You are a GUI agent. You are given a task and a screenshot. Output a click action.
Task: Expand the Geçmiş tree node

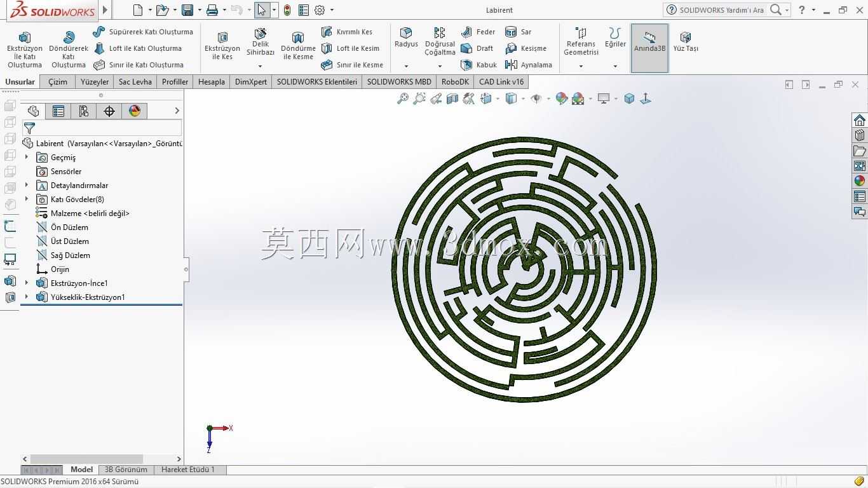[27, 157]
